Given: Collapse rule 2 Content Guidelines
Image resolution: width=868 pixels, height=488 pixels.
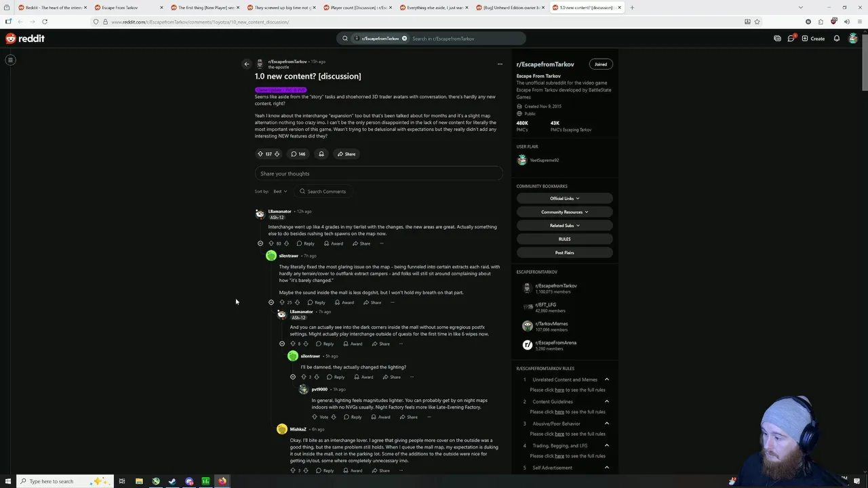Looking at the screenshot, I should [x=607, y=401].
